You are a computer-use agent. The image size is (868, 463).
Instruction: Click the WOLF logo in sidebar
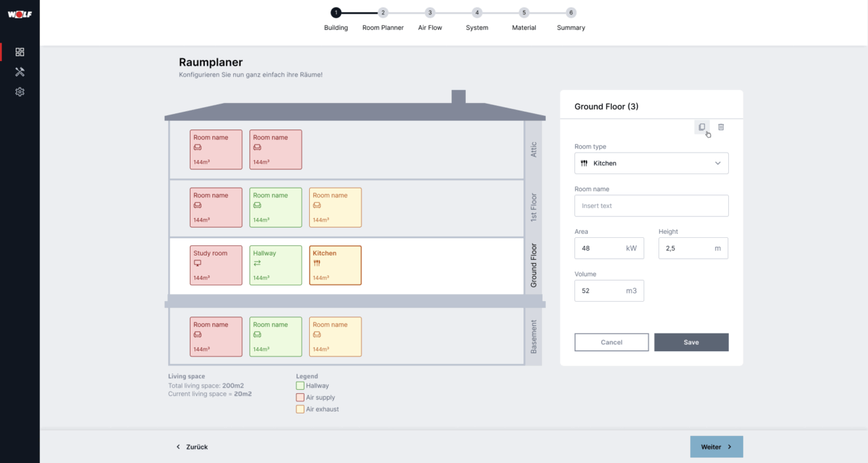click(20, 14)
